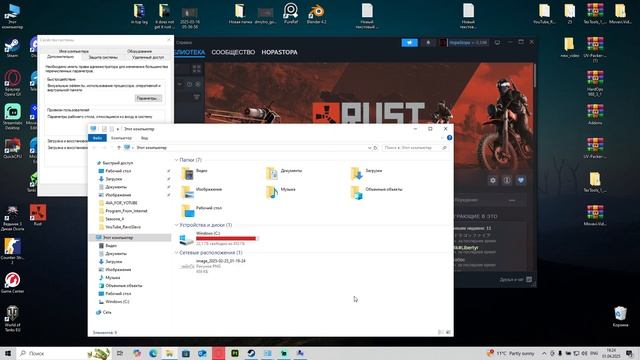
Task: Open the Steam profile navigation link
Action: [x=279, y=52]
